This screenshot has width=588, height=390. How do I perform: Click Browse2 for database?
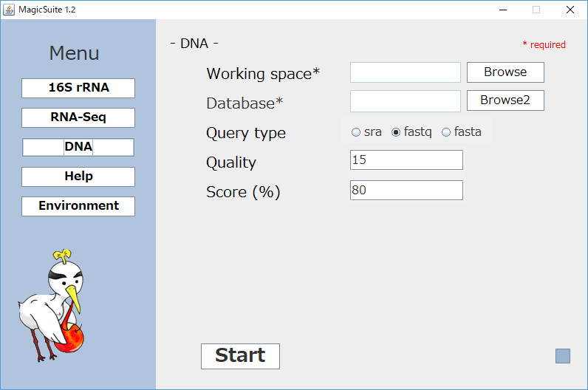505,100
